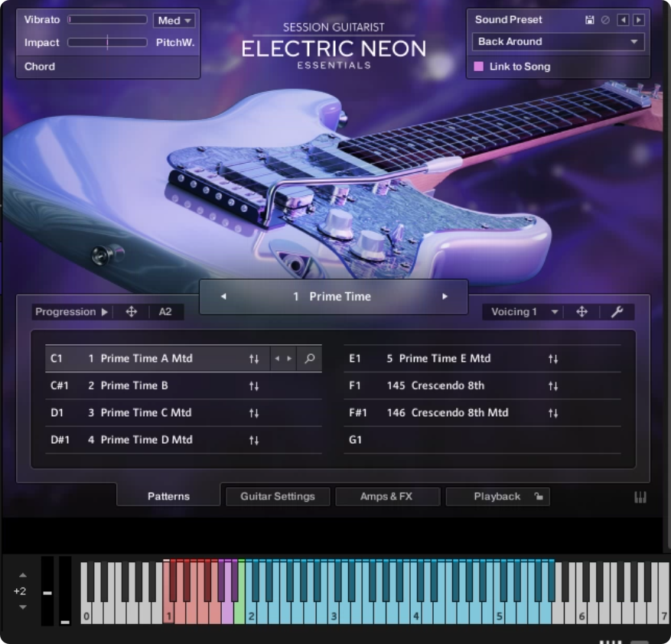Click the move icon next to Voicing

click(581, 311)
